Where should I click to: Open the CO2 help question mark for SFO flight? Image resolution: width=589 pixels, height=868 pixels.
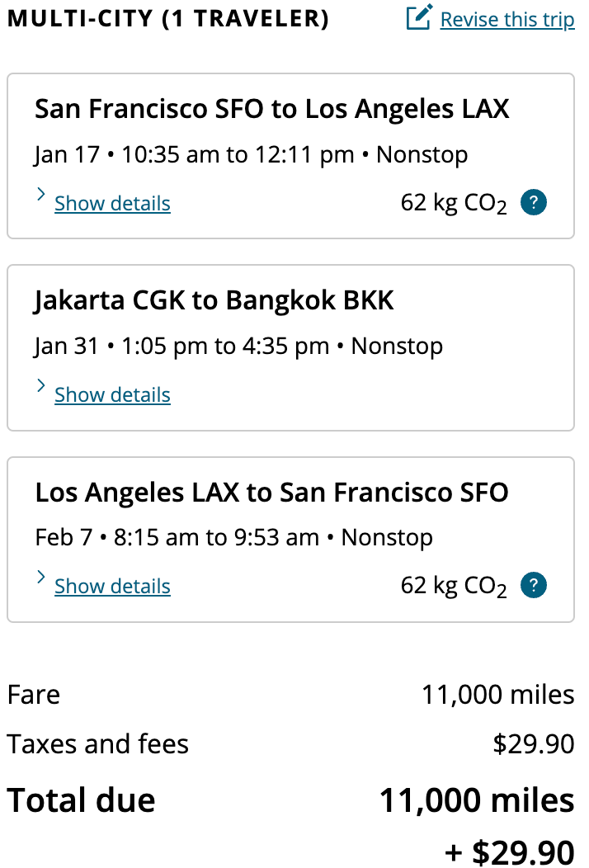tap(533, 202)
